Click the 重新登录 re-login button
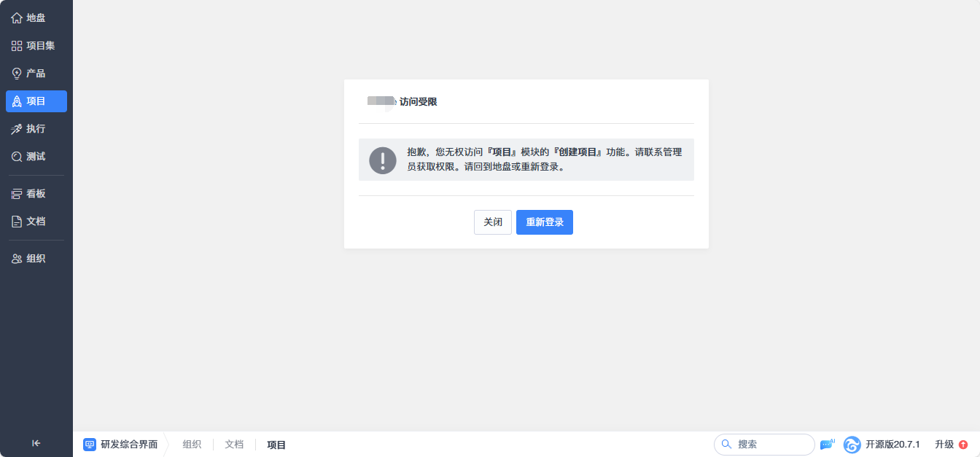This screenshot has width=980, height=457. [544, 222]
